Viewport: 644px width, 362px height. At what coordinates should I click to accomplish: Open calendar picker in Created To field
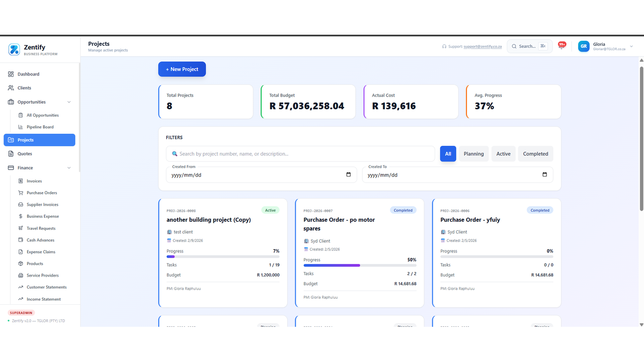(x=545, y=175)
